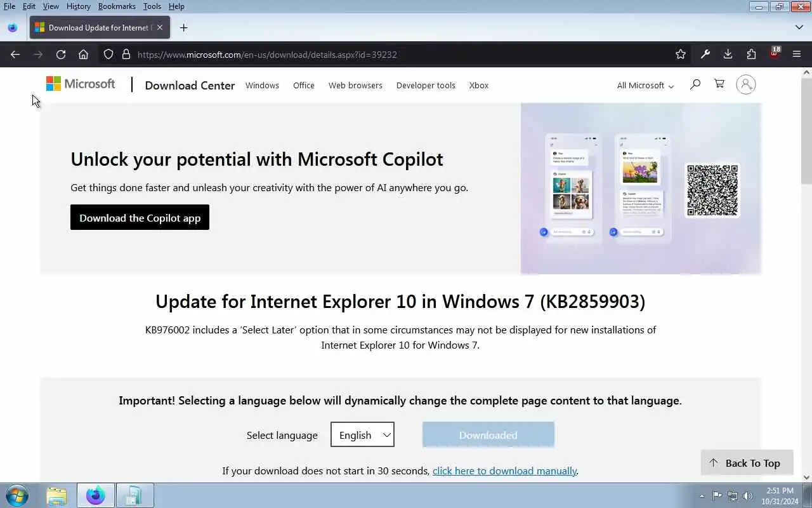Open the shopping cart icon
The height and width of the screenshot is (508, 812).
click(x=719, y=84)
